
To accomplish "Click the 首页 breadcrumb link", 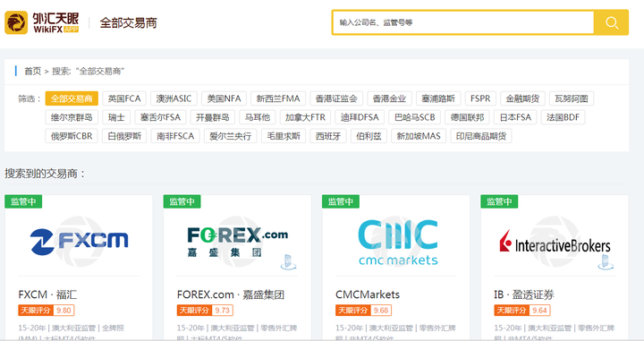I will [32, 71].
